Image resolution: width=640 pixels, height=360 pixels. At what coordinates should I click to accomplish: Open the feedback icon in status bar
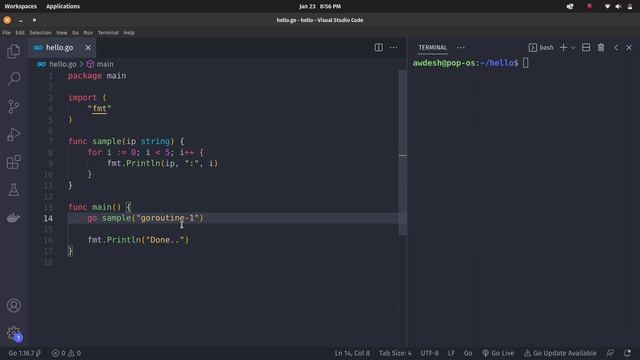point(610,353)
